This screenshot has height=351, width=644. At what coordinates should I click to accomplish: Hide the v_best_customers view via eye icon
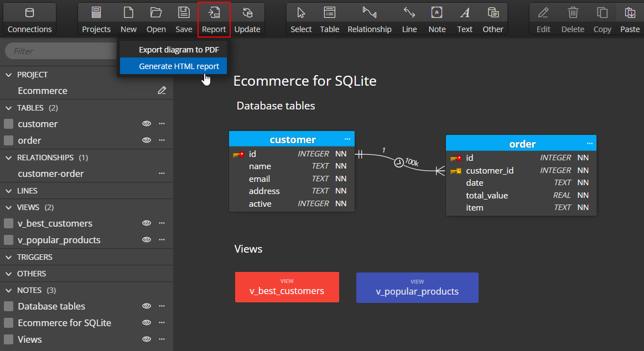tap(147, 223)
